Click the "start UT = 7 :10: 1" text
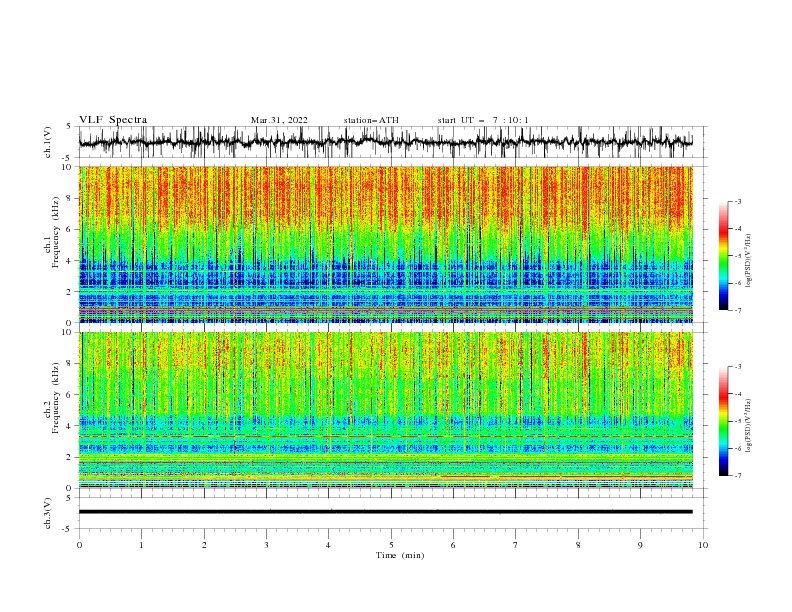This screenshot has height=612, width=792. click(x=483, y=120)
